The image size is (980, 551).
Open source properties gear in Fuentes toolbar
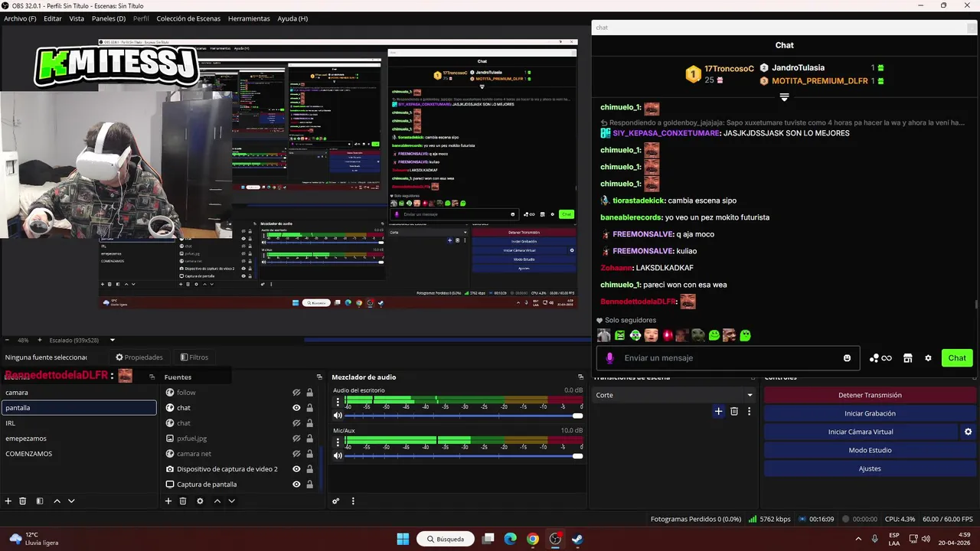(x=200, y=501)
